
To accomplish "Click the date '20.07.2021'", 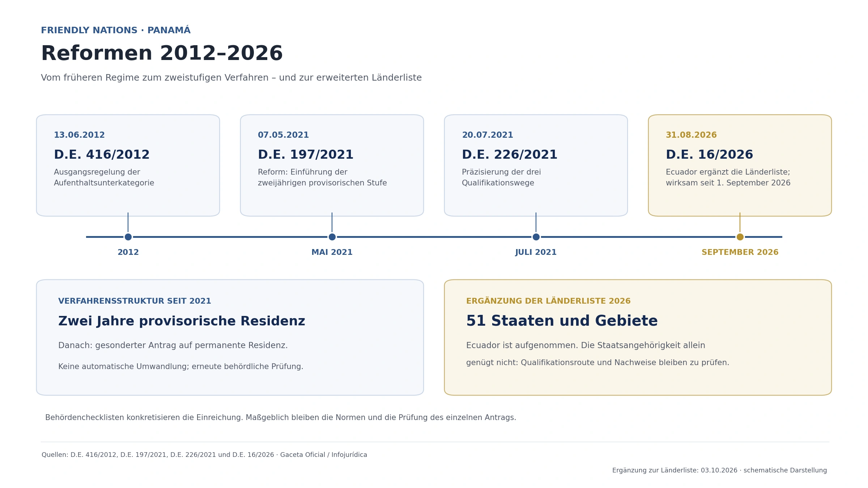I will pos(487,135).
